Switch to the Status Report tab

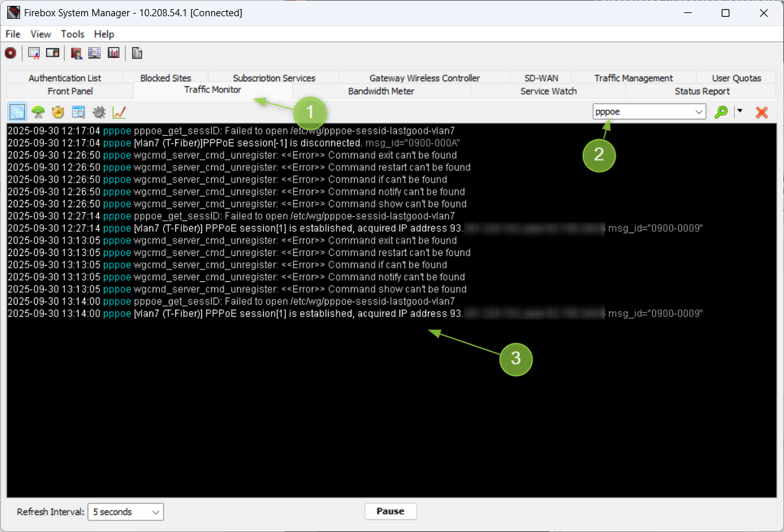[702, 91]
